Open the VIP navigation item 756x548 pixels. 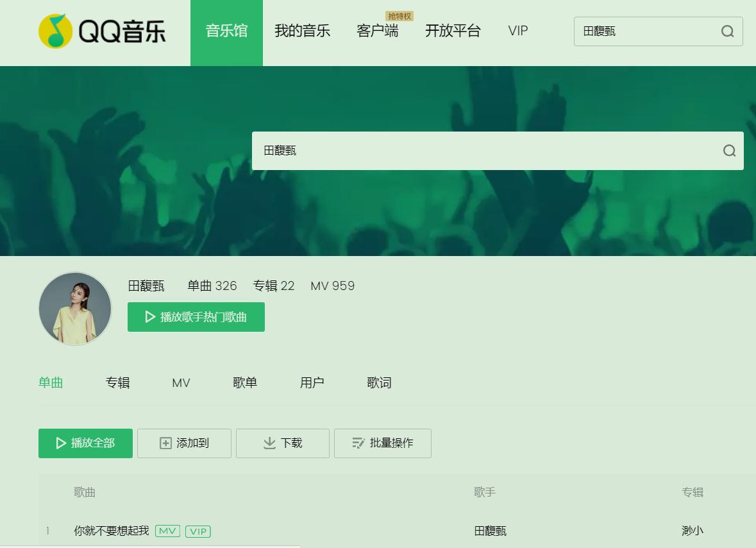(x=518, y=31)
